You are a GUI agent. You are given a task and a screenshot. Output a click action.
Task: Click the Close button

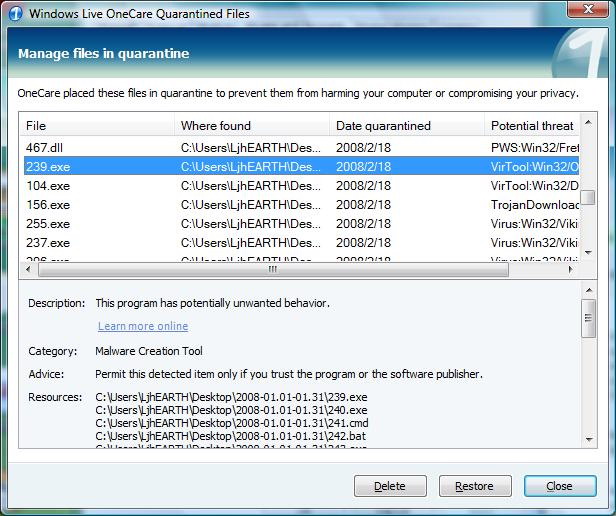(559, 486)
